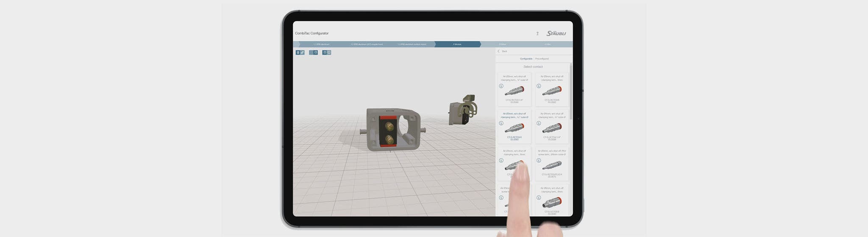
Task: Show info for CT-S-UCT06/8 contact
Action: point(539,198)
